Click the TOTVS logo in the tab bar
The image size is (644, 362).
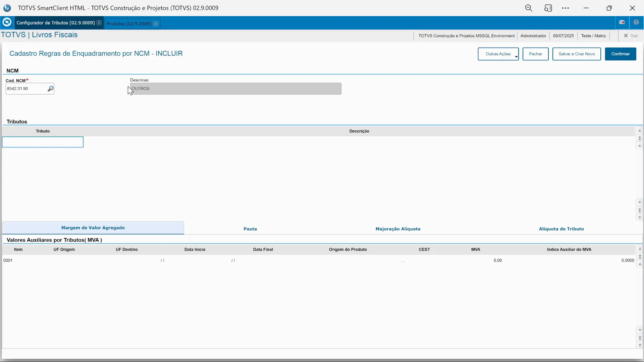pyautogui.click(x=7, y=22)
